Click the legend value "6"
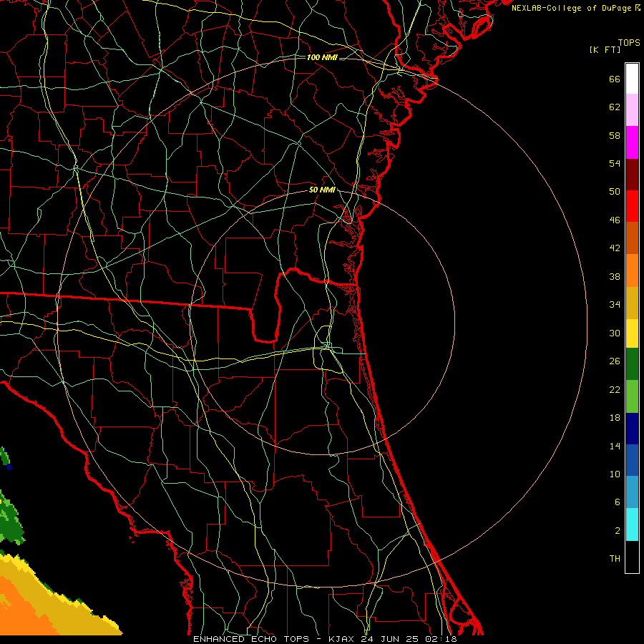 pos(617,502)
